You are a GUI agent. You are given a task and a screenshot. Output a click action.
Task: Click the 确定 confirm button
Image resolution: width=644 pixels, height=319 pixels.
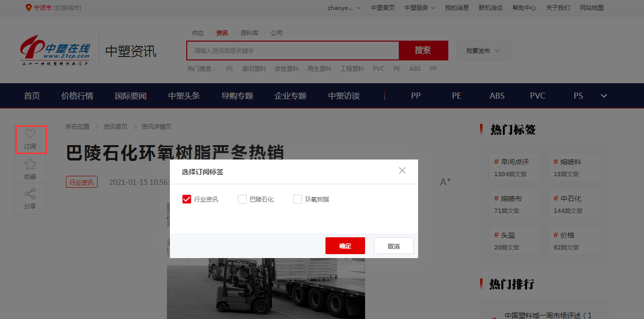click(x=345, y=246)
